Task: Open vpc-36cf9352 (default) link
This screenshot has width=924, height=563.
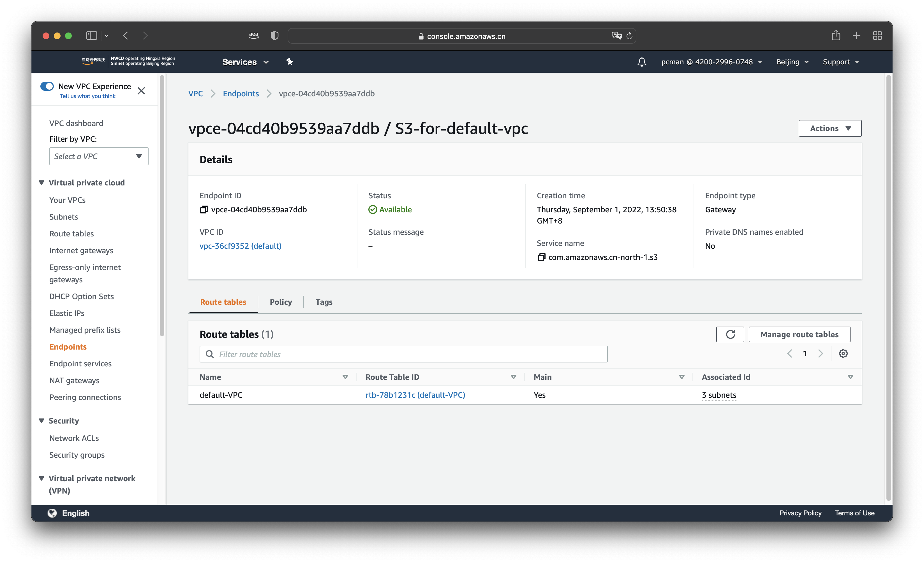Action: (x=240, y=246)
